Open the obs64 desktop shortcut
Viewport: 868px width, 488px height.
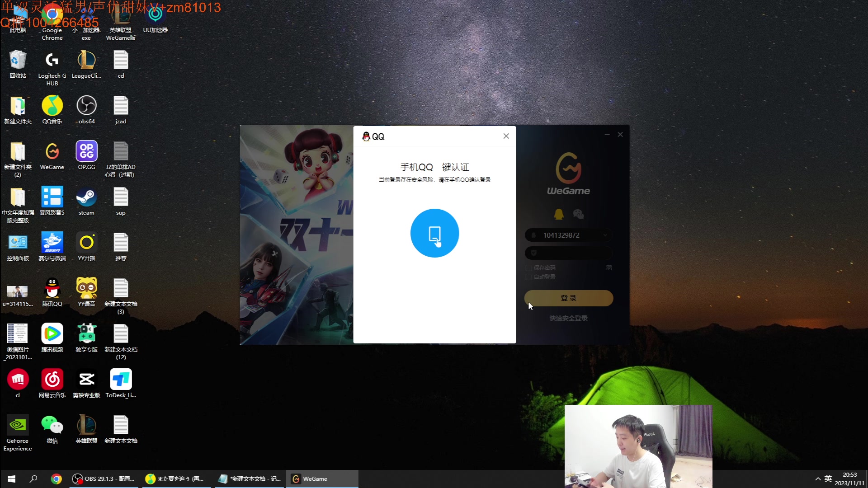pos(86,110)
